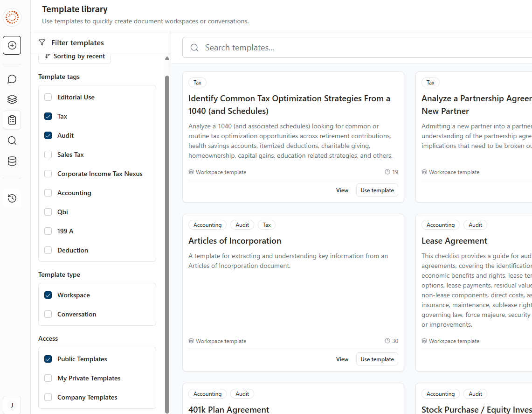
Task: Open the workspaces stacked layers icon
Action: coord(12,99)
